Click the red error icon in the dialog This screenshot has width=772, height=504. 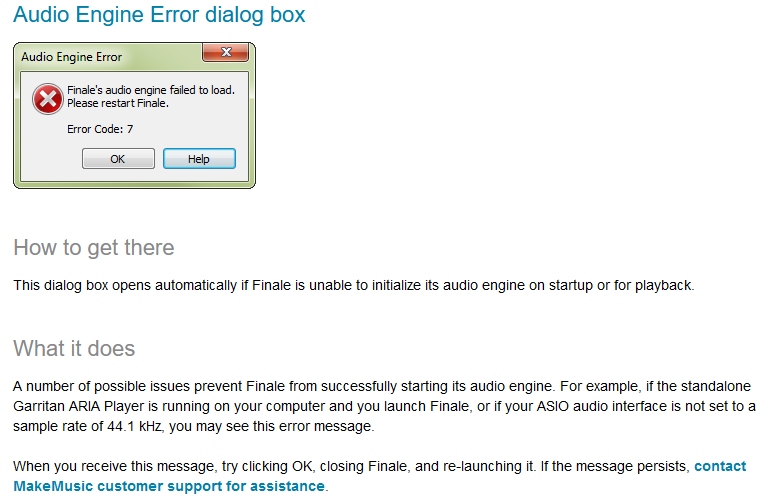coord(46,97)
